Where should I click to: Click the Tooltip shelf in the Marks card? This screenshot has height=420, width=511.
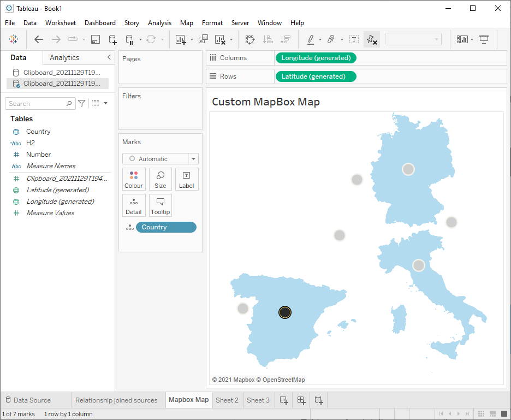(x=160, y=205)
